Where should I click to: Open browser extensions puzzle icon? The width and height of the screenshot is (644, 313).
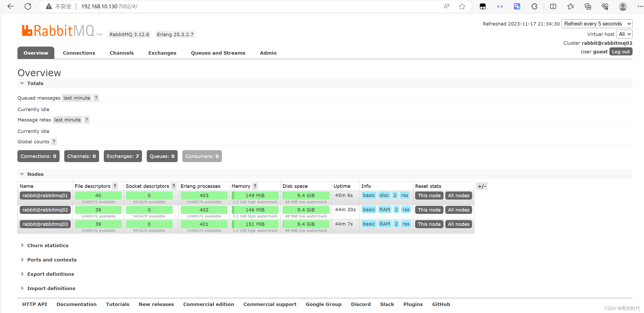click(534, 6)
